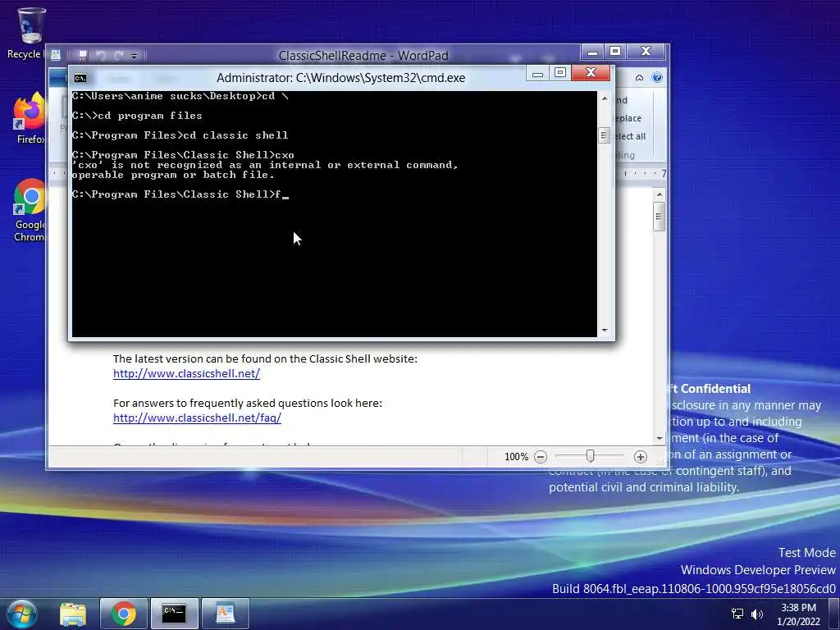Collapse the WordPad ribbon with the arrow
The image size is (840, 630).
click(x=639, y=78)
